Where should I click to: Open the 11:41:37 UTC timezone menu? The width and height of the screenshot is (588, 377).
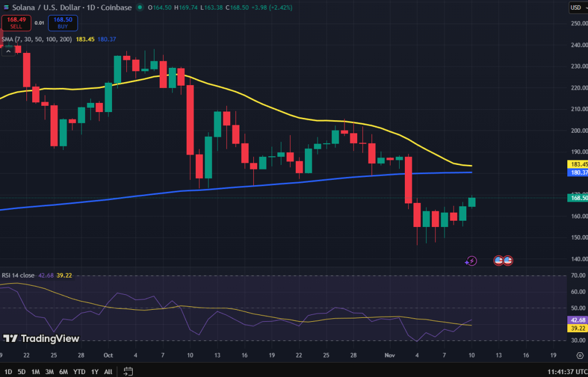567,372
